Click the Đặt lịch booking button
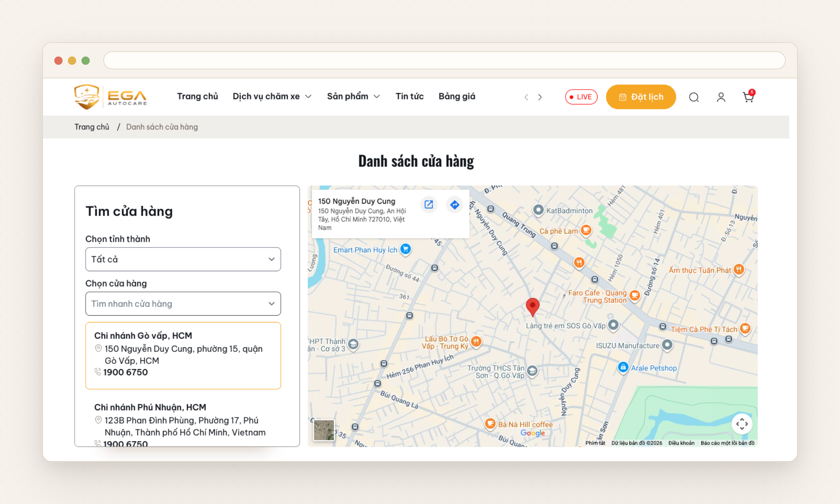 pyautogui.click(x=641, y=97)
